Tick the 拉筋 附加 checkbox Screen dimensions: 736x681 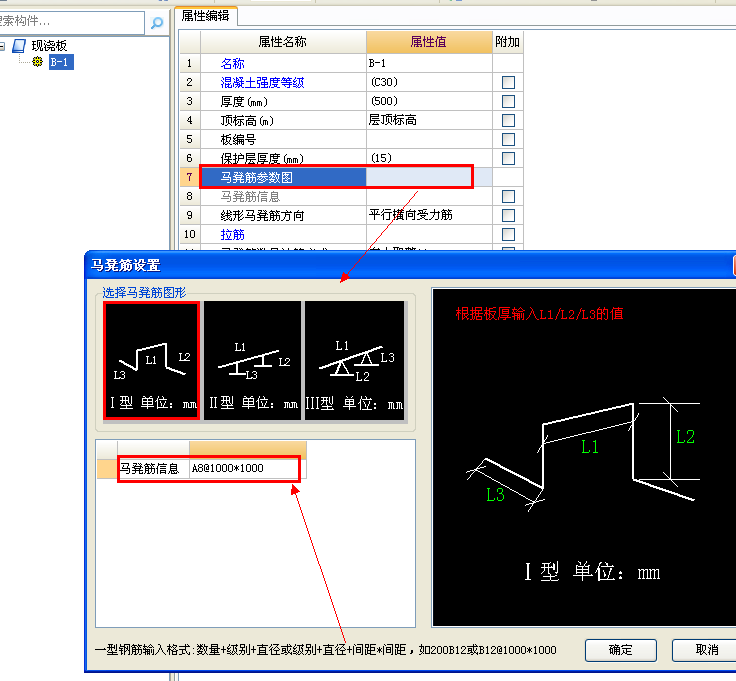pyautogui.click(x=508, y=234)
